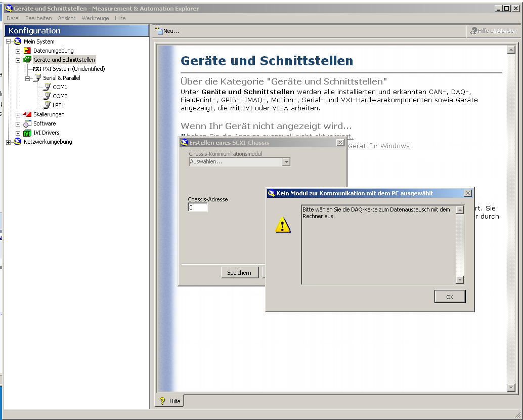Click the Konfiguration panel header
The image size is (523, 420).
(77, 31)
